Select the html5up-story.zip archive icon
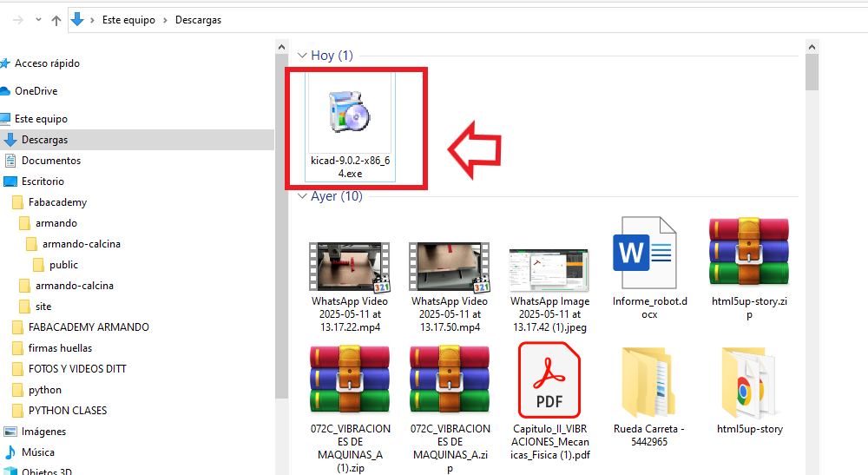Viewport: 868px width, 475px height. point(749,253)
